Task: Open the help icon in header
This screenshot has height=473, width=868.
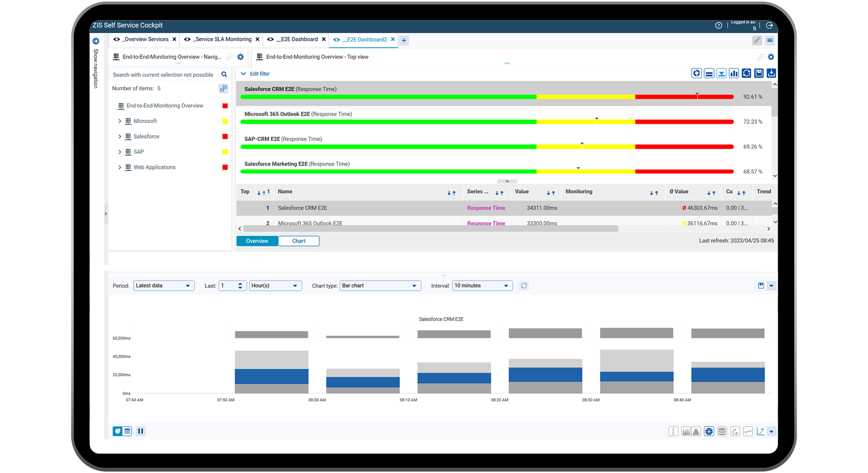Action: [x=718, y=25]
